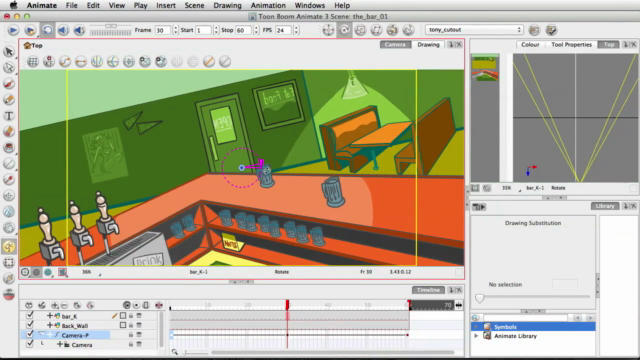Viewport: 640px width, 360px height.
Task: Click the motion keyframe curve icon
Action: (65, 62)
